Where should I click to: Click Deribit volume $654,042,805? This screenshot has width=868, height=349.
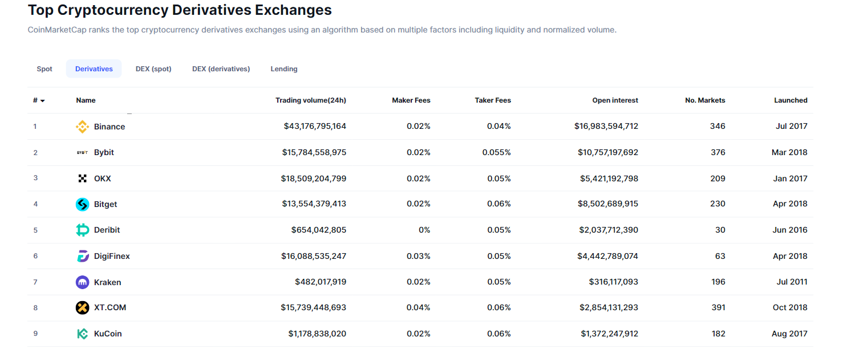[319, 230]
